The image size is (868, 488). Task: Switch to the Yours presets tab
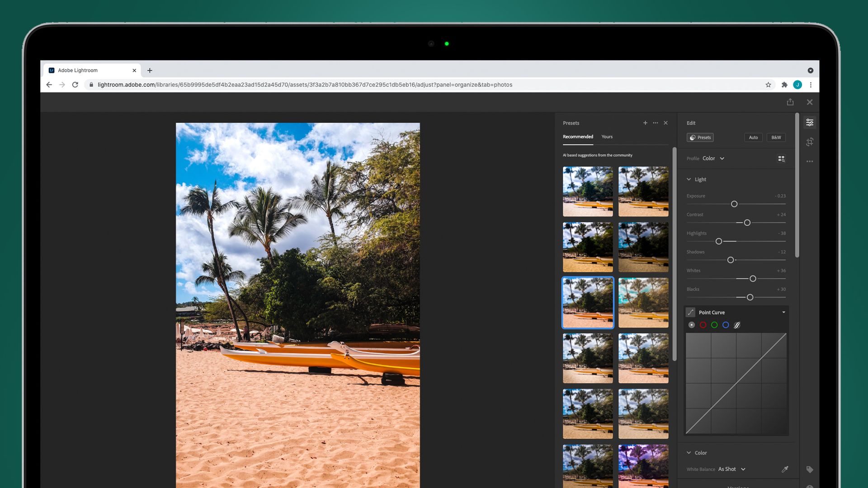tap(607, 136)
